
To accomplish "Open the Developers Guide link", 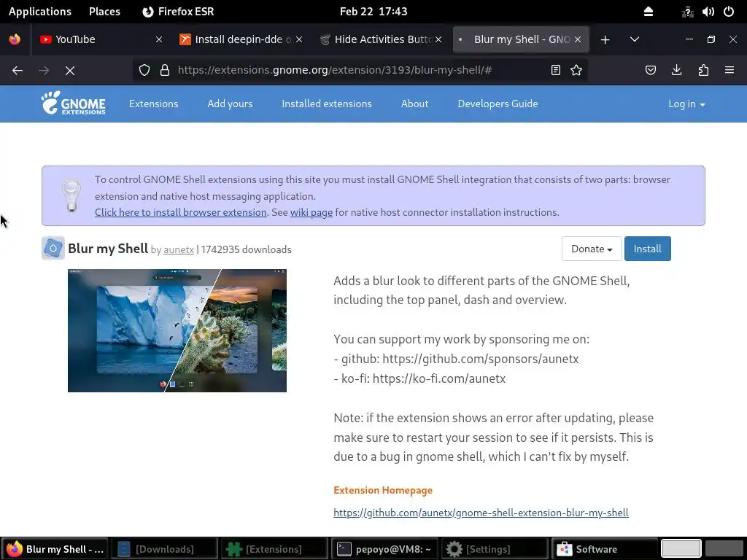I will click(x=498, y=104).
